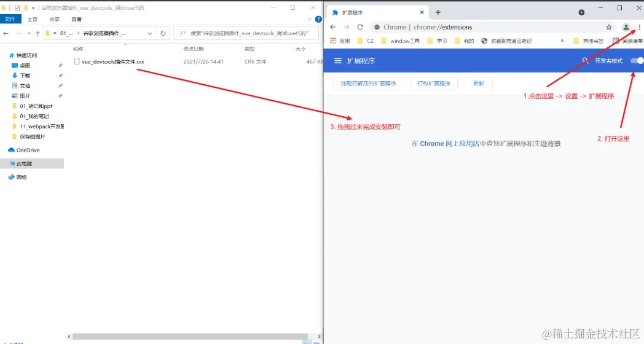Open 收藏到有道云笔记 bookmark

click(507, 41)
